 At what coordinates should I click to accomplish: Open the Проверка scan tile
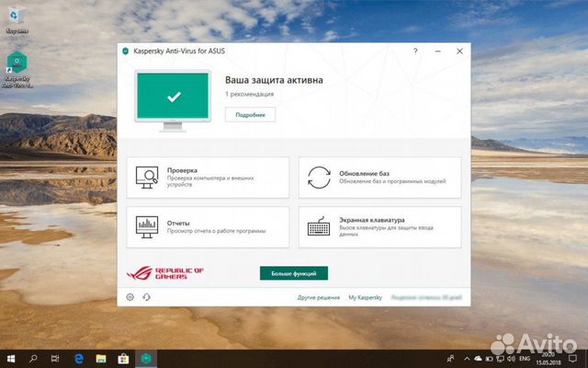208,178
